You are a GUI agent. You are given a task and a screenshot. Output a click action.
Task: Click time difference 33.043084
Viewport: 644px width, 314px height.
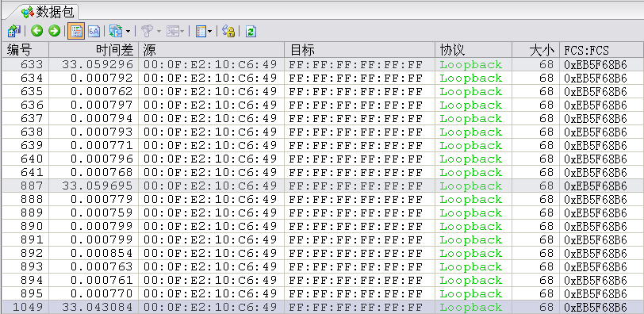coord(98,308)
